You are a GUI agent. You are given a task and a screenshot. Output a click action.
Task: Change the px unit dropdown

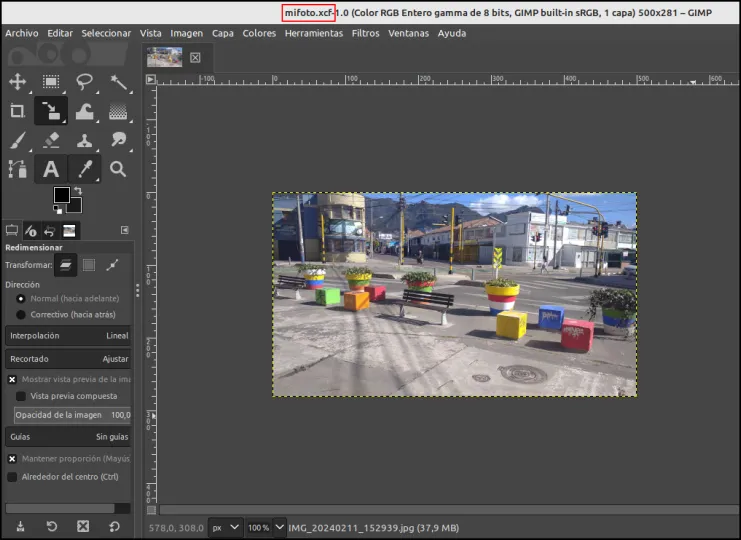(x=225, y=528)
